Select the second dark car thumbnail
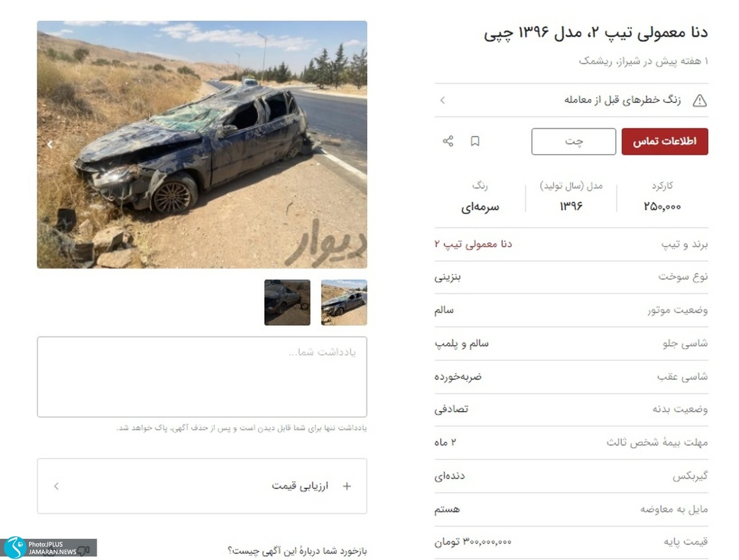Image resolution: width=739 pixels, height=560 pixels. coord(287,302)
